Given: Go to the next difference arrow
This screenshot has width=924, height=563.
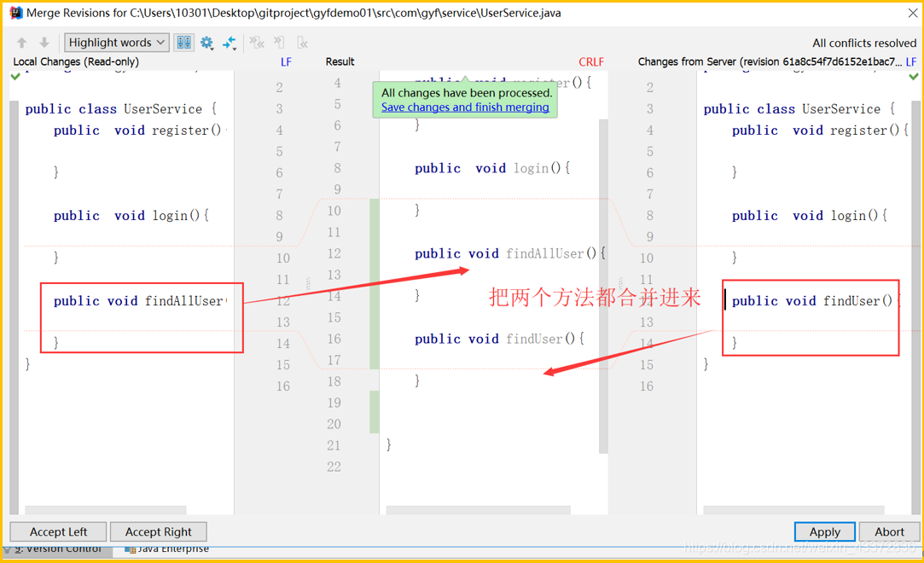Looking at the screenshot, I should 44,43.
